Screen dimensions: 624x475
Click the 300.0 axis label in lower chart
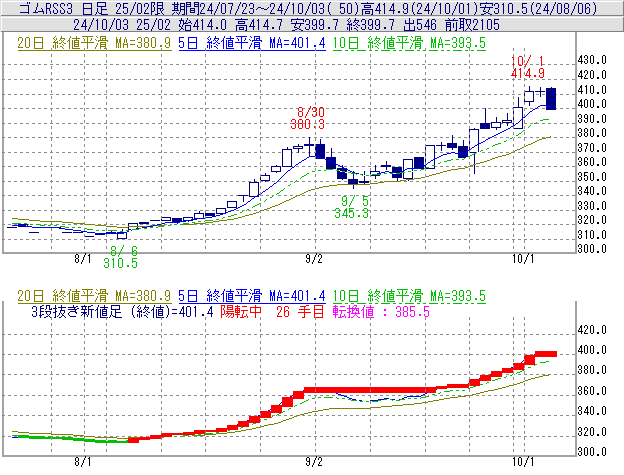[x=592, y=452]
